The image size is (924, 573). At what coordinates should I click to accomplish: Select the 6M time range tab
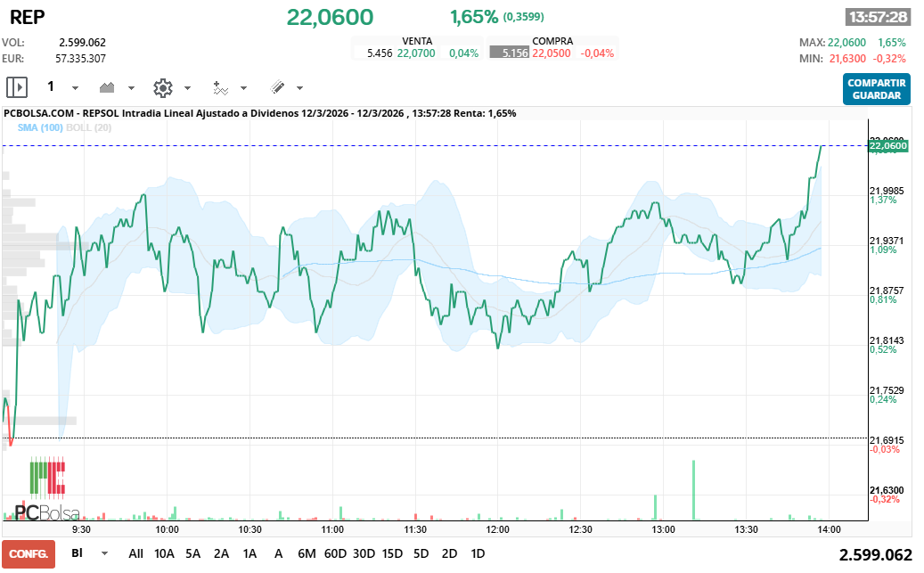(x=307, y=553)
